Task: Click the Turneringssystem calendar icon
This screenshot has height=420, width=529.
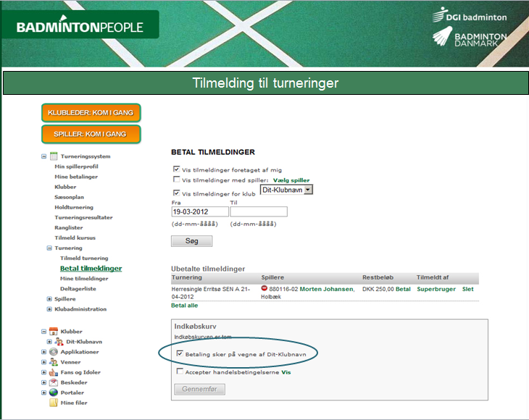Action: [54, 156]
